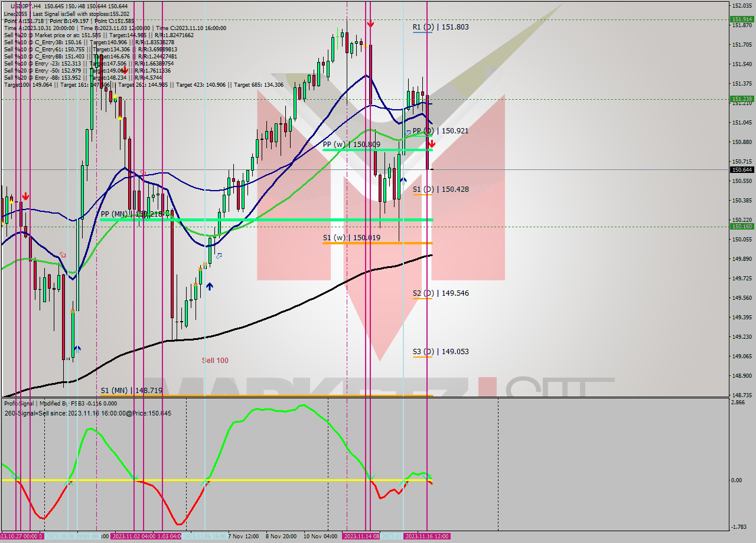Click the red sell arrow beside PP (D) label

(432, 143)
